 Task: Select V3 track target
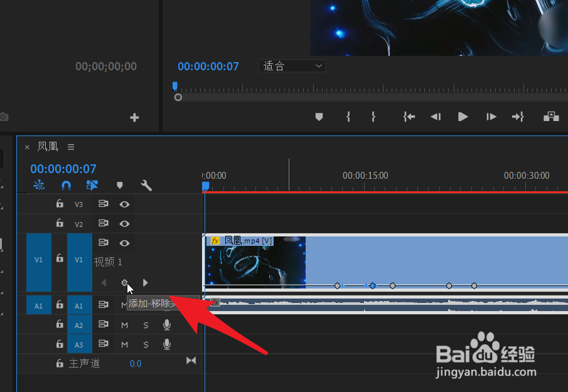[x=78, y=204]
